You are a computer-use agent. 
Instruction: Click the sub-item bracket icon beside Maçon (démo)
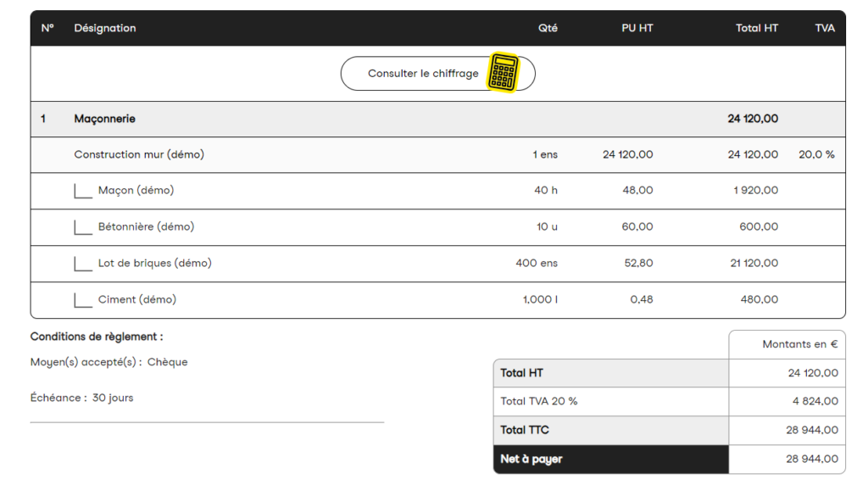coord(83,192)
